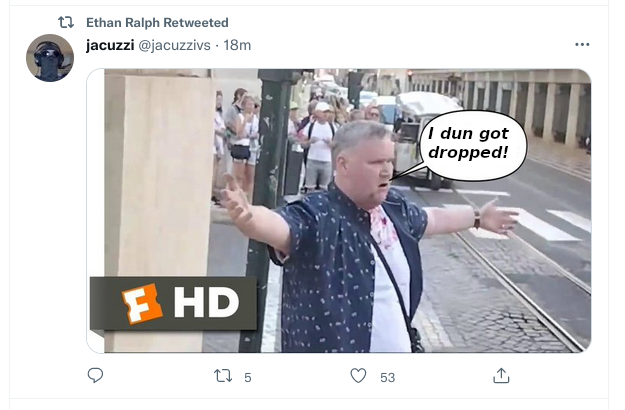
Task: Click the reply speech bubble icon
Action: click(x=95, y=375)
